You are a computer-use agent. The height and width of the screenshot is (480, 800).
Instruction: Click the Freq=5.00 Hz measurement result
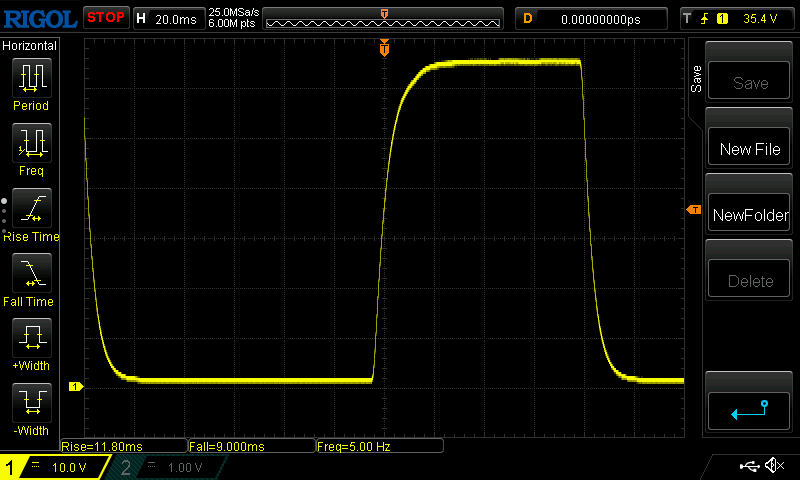[380, 446]
